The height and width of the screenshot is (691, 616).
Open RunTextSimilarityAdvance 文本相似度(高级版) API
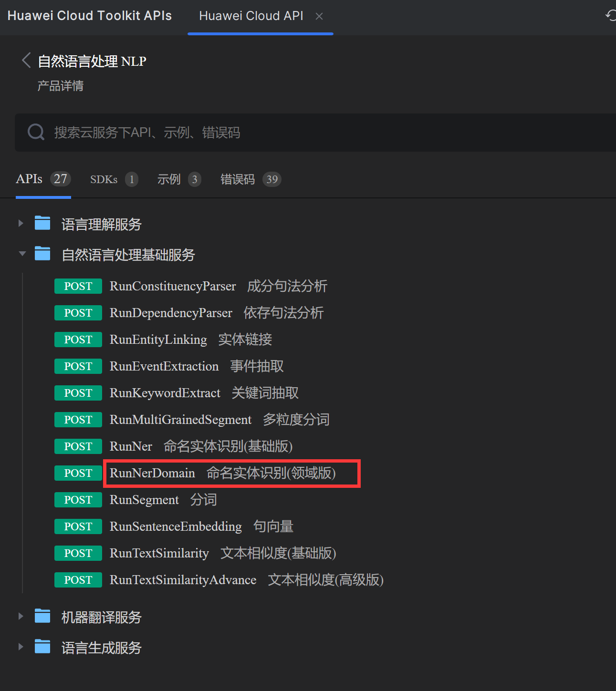click(x=247, y=580)
